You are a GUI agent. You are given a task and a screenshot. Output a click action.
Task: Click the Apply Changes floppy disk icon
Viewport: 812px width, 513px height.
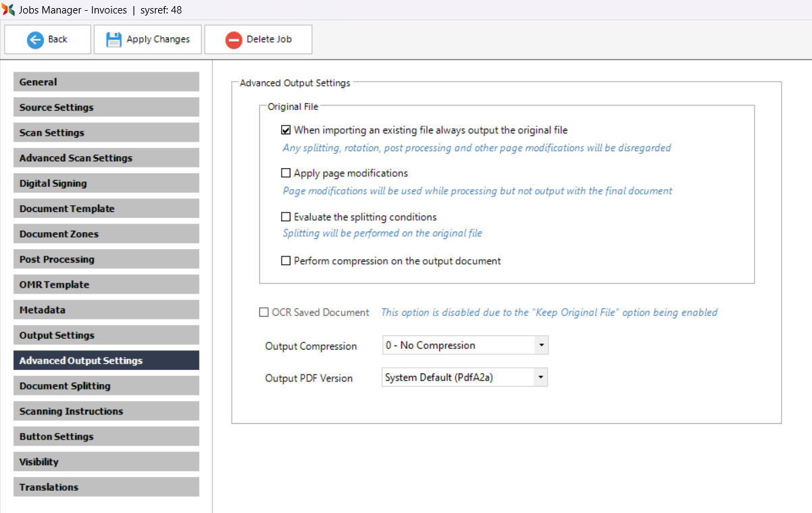(x=114, y=40)
